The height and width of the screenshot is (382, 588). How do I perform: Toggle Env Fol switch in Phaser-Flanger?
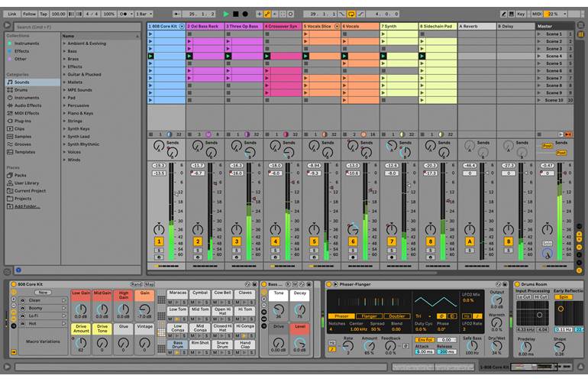tap(425, 340)
